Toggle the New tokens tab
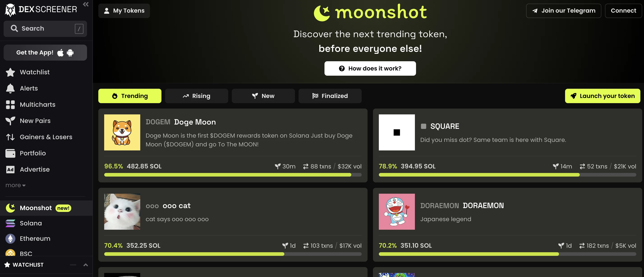The width and height of the screenshot is (644, 277). click(x=263, y=96)
